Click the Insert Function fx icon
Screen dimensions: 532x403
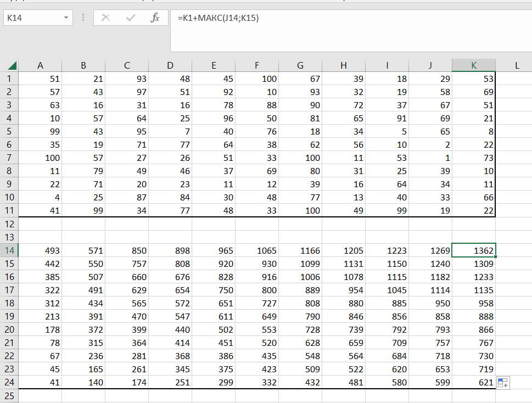(x=155, y=18)
